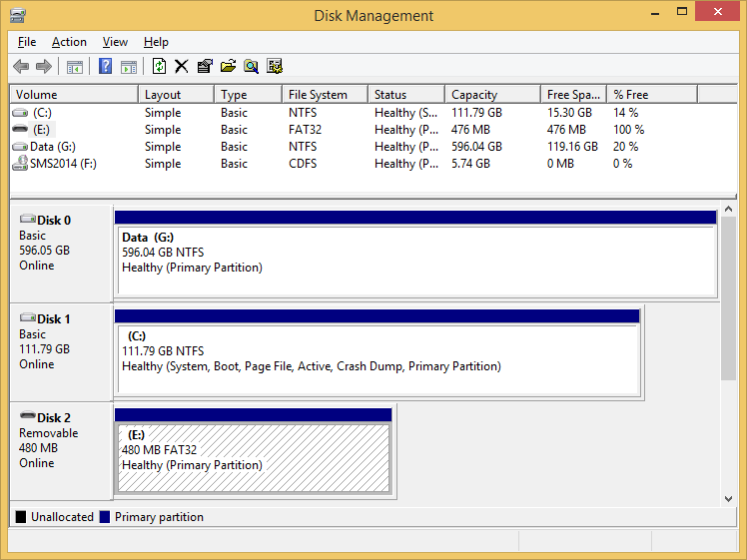The image size is (747, 560).
Task: Click the CDFS file system cell
Action: click(303, 164)
